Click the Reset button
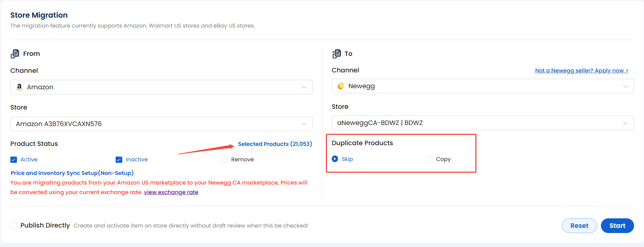The image size is (644, 247). (x=579, y=226)
